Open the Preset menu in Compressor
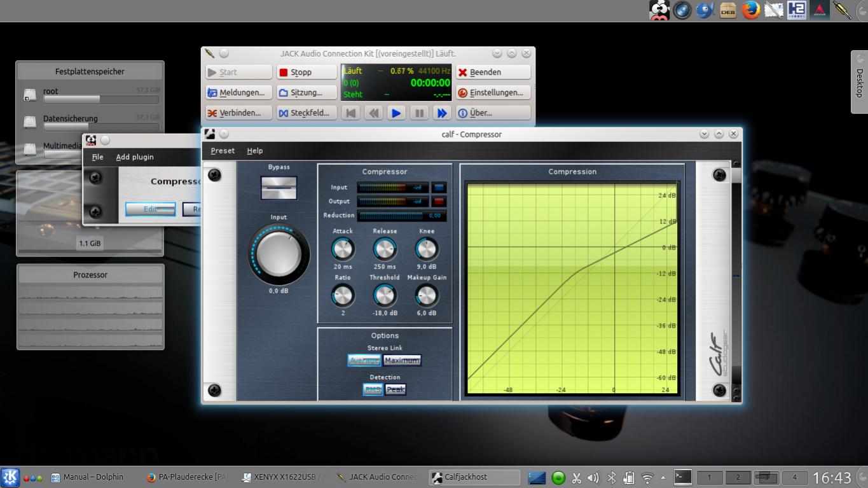The image size is (868, 488). click(223, 151)
